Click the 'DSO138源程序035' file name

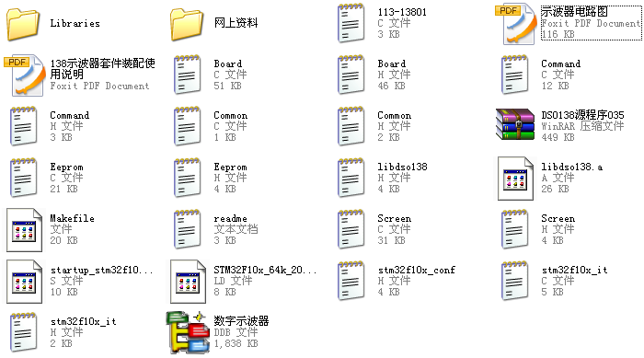[582, 115]
